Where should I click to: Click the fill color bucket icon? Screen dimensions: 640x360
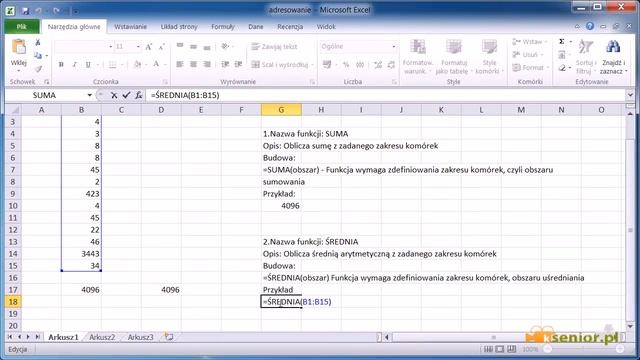[137, 64]
